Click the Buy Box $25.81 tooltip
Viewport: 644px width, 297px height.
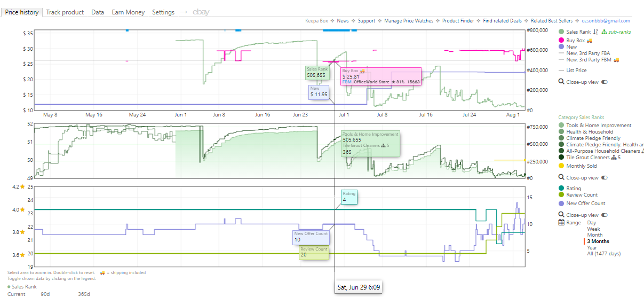point(380,76)
